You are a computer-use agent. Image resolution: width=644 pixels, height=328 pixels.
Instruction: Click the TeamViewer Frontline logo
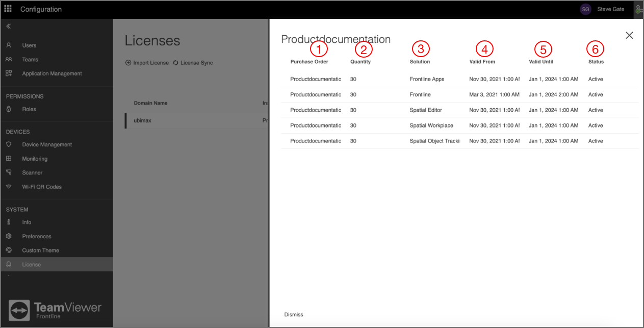click(55, 310)
